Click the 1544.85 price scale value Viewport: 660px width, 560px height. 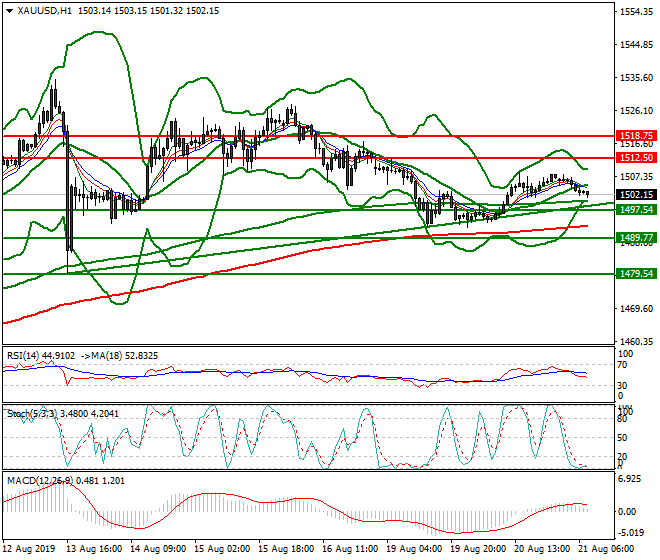click(636, 45)
